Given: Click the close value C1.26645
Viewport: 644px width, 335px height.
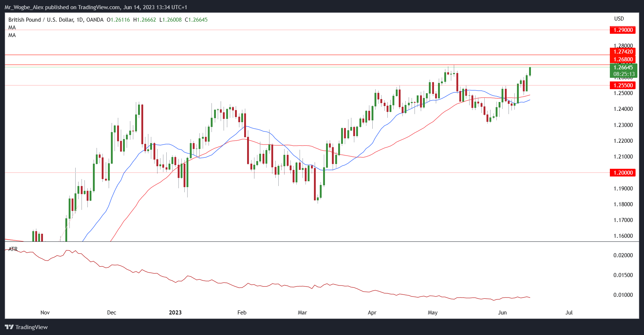Looking at the screenshot, I should coord(196,20).
